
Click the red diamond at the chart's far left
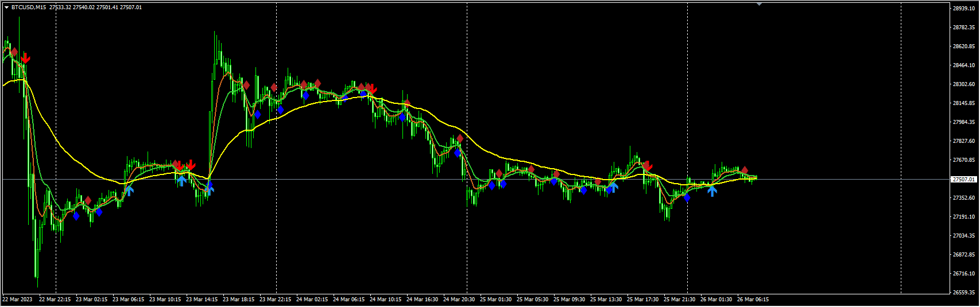(x=14, y=52)
